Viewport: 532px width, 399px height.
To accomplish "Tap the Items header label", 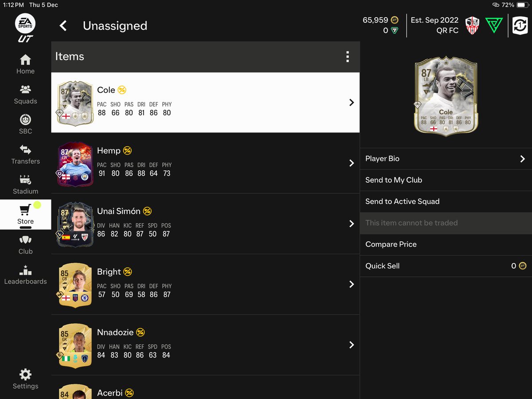I will coord(70,57).
